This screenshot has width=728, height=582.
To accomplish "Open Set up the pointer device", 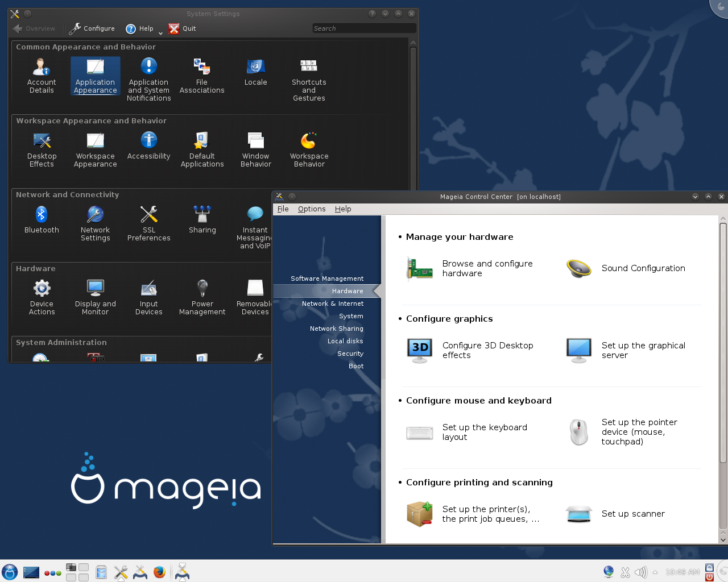I will point(623,432).
